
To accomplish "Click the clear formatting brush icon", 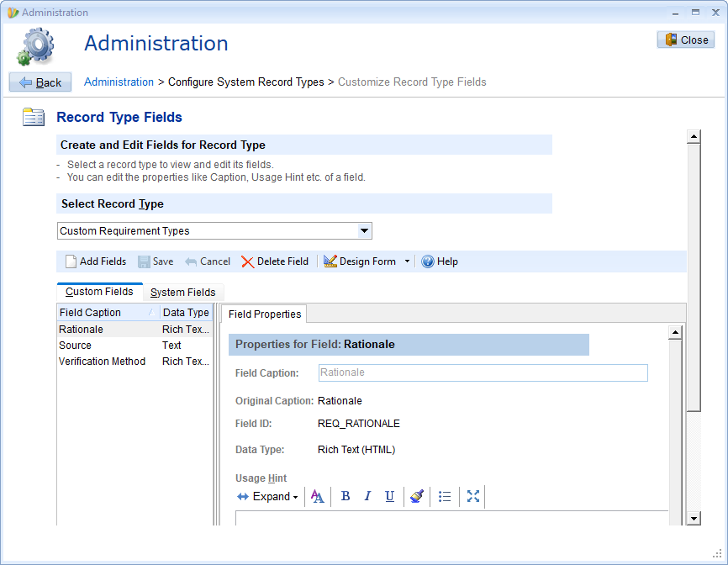I will pyautogui.click(x=416, y=496).
